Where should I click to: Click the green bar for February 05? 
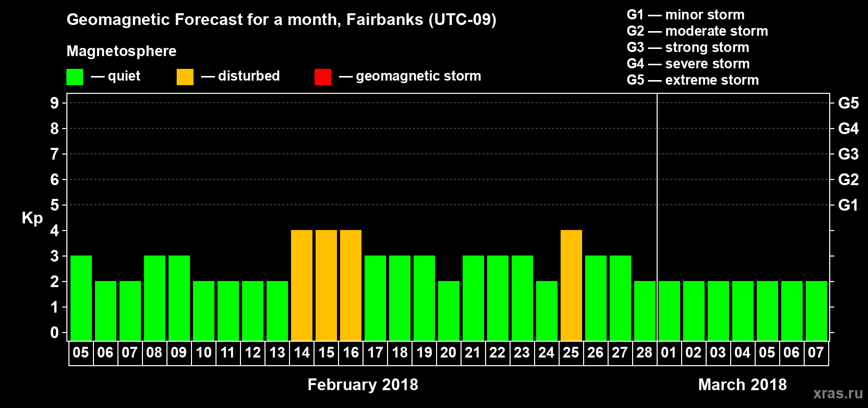pos(81,298)
